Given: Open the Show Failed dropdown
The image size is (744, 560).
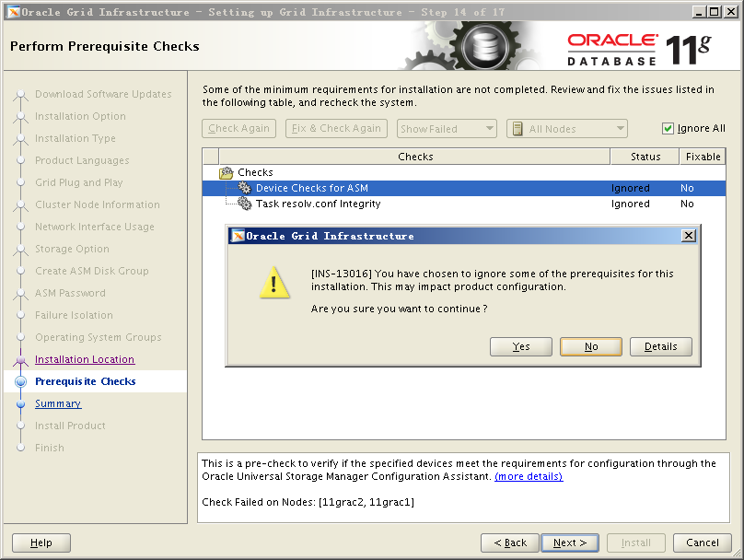Looking at the screenshot, I should (447, 129).
